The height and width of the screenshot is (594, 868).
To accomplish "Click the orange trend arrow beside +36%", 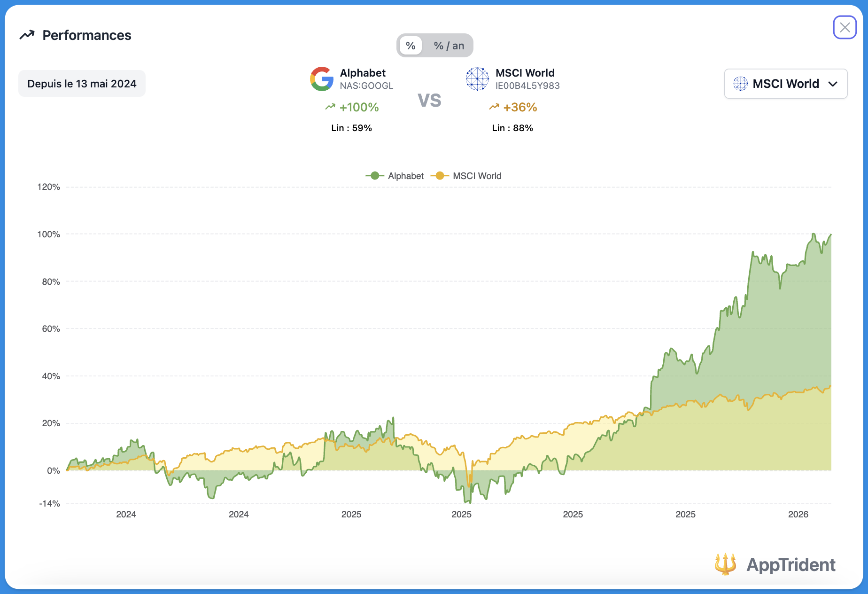I will pyautogui.click(x=494, y=107).
